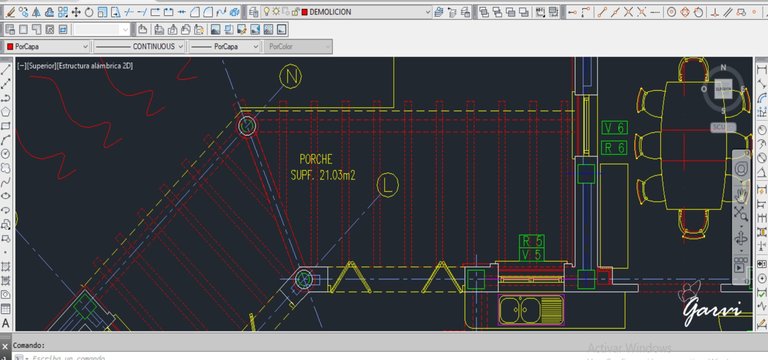This screenshot has width=768, height=360.
Task: Click the Layer States Manager icon
Action: (465, 12)
